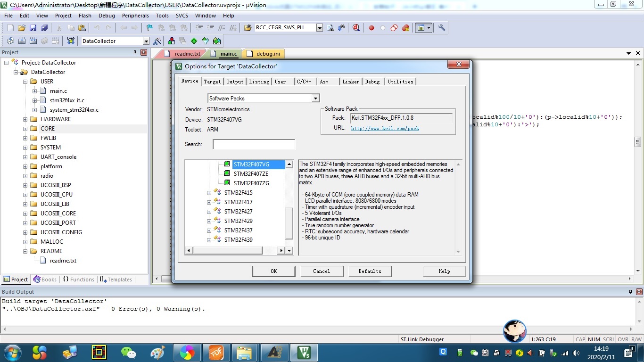Screen dimensions: 644x362
Task: Open the Software Packs dropdown
Action: pyautogui.click(x=315, y=99)
